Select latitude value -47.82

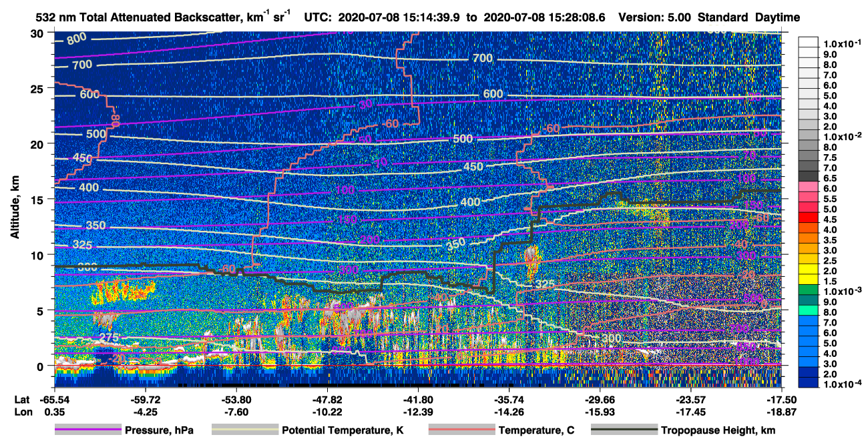pyautogui.click(x=327, y=400)
